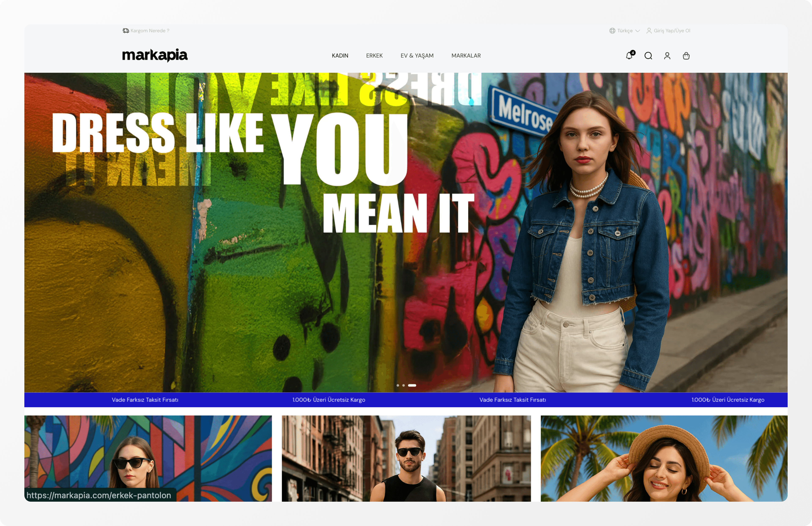Open the ERKEK menu
The width and height of the screenshot is (812, 526).
click(x=374, y=56)
